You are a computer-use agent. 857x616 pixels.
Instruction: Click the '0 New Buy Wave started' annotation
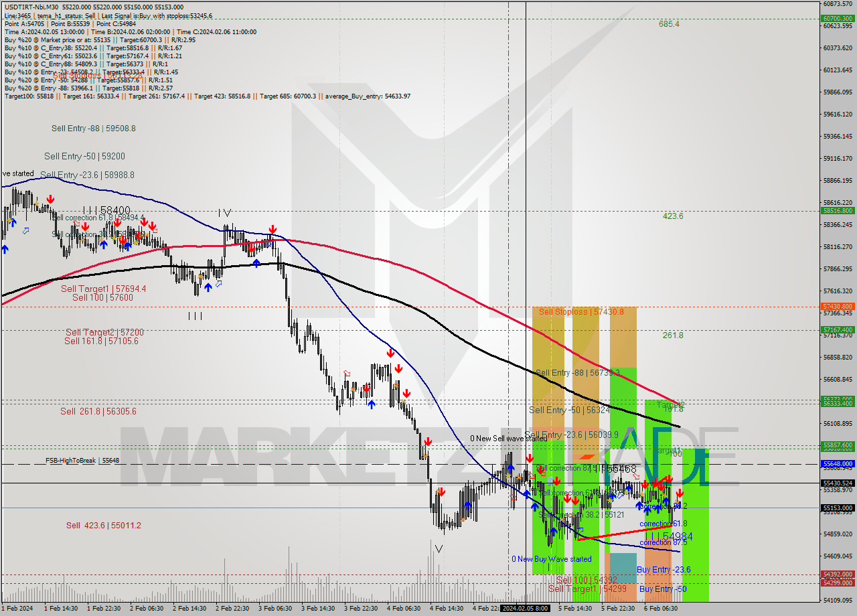[x=552, y=559]
